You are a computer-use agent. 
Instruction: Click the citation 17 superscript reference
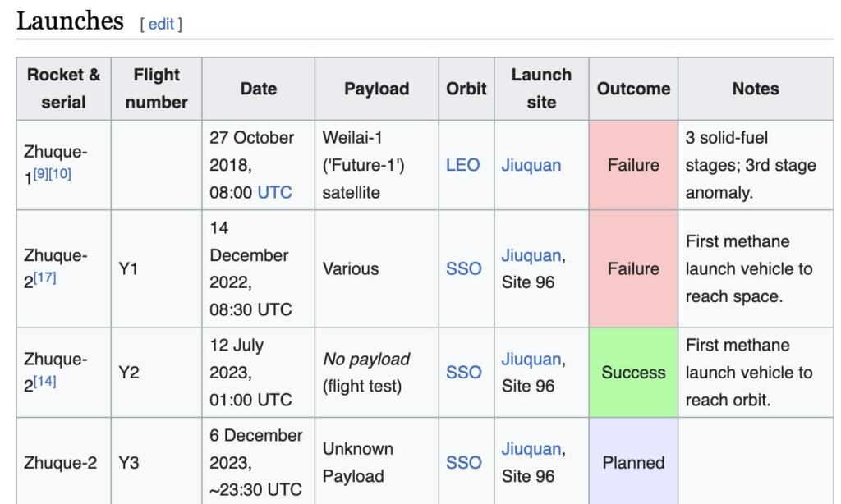pyautogui.click(x=44, y=277)
